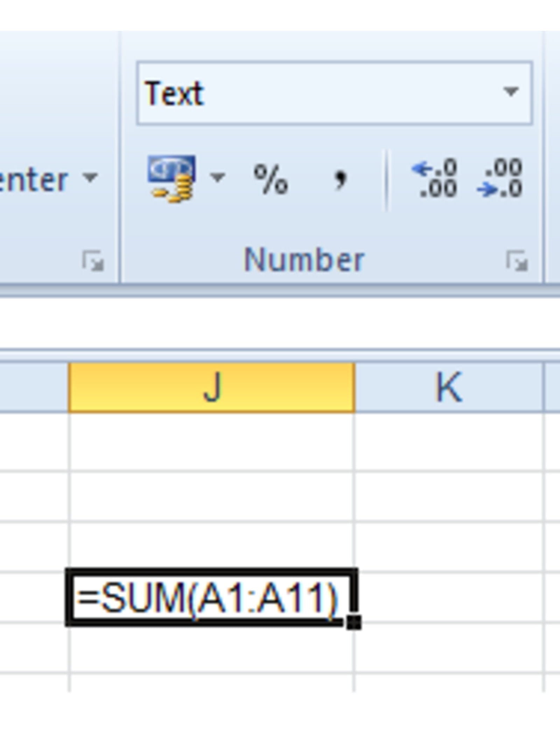Click the cell containing =SUM(A1:A11)
The width and height of the screenshot is (560, 747).
(x=210, y=597)
